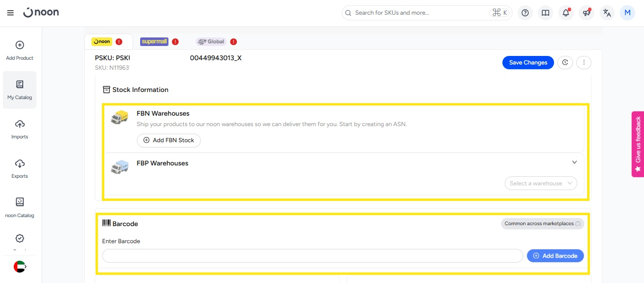Click the FBN Warehouses truck icon
Viewport: 644px width, 283px height.
pyautogui.click(x=119, y=117)
